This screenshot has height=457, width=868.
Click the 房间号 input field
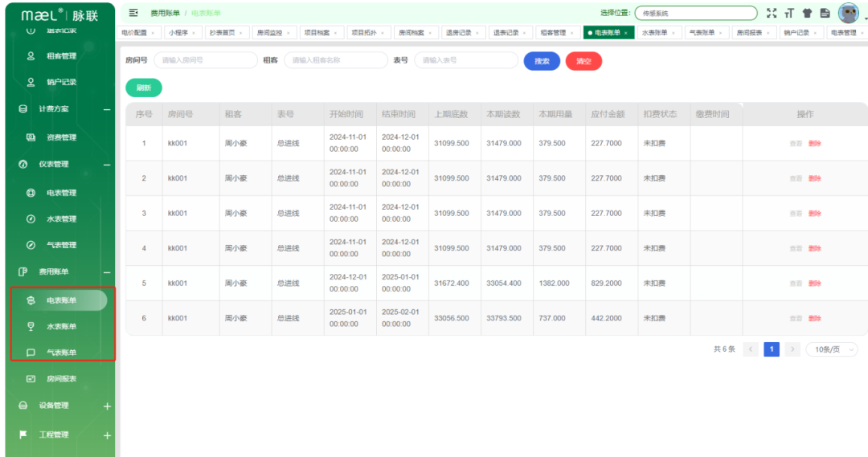point(205,60)
